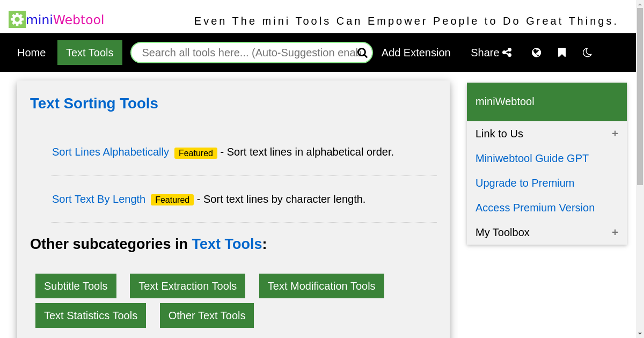Screen dimensions: 644x338
Task: Click the Share icon in the navbar
Action: click(x=508, y=53)
